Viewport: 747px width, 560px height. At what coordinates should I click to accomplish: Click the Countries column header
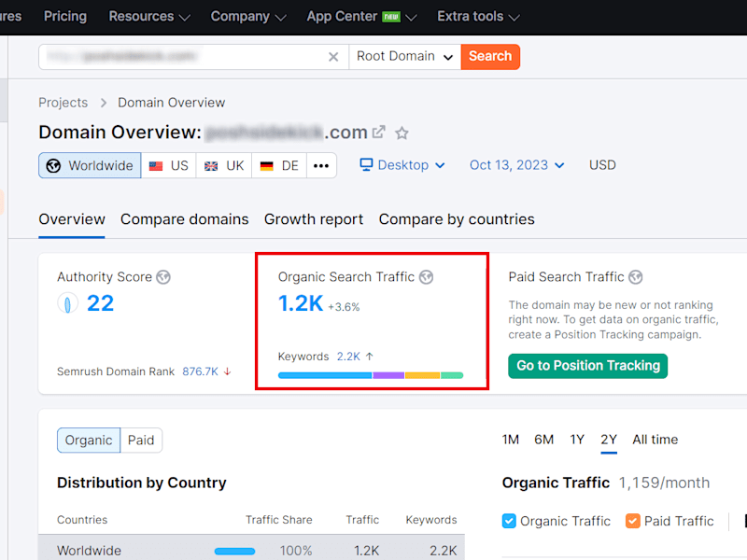point(82,520)
